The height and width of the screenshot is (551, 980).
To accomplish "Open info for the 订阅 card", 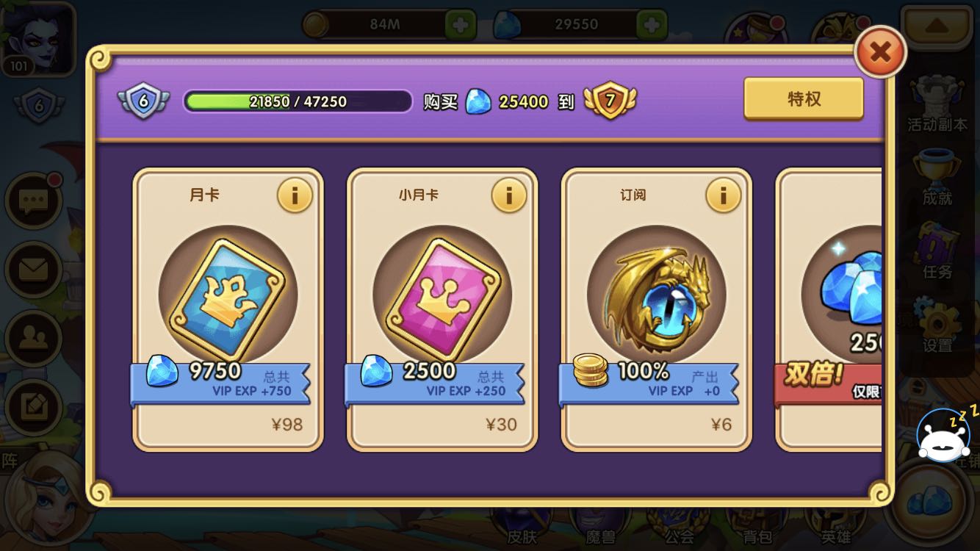I will tap(724, 195).
